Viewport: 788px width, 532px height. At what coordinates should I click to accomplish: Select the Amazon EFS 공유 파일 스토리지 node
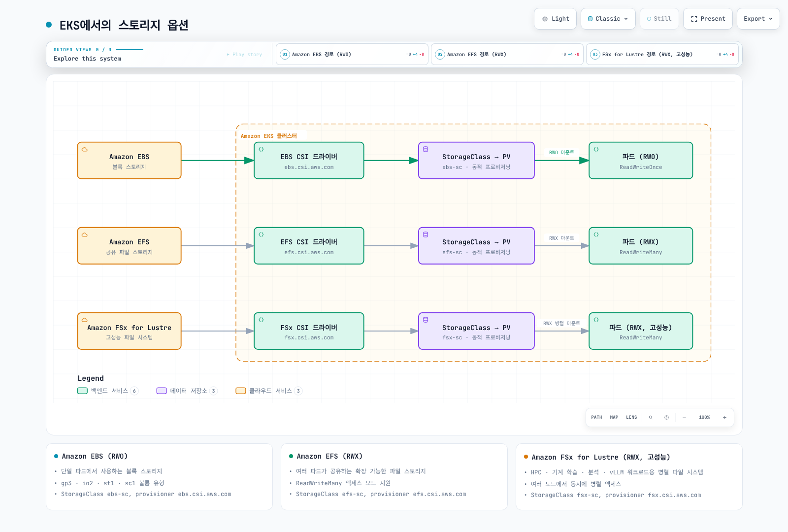coord(130,246)
